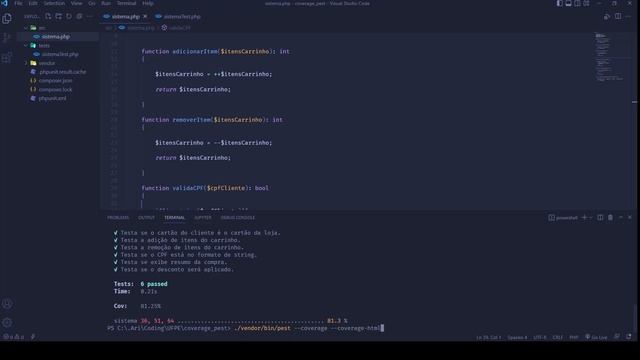Open Source Control view in activity bar
The height and width of the screenshot is (360, 640).
pyautogui.click(x=7, y=38)
